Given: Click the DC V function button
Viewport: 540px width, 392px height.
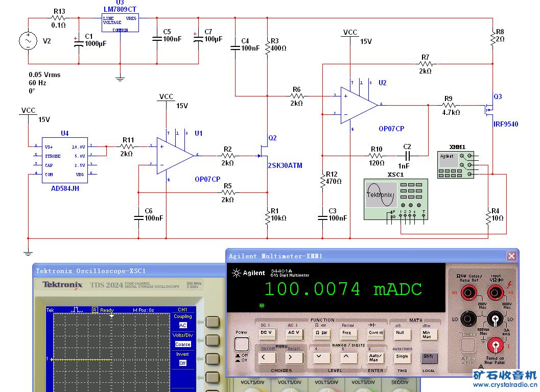Looking at the screenshot, I should coord(267,334).
